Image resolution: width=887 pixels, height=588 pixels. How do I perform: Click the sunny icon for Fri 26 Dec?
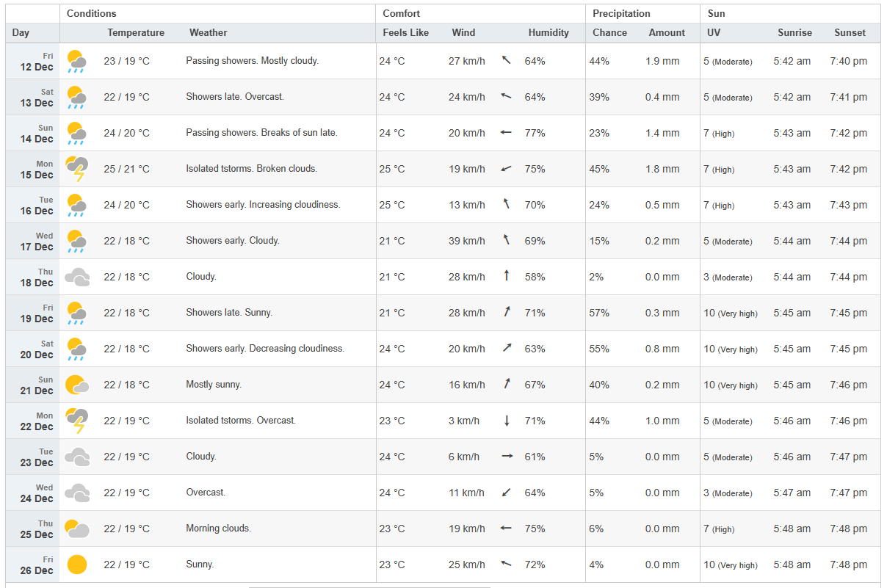[x=76, y=565]
